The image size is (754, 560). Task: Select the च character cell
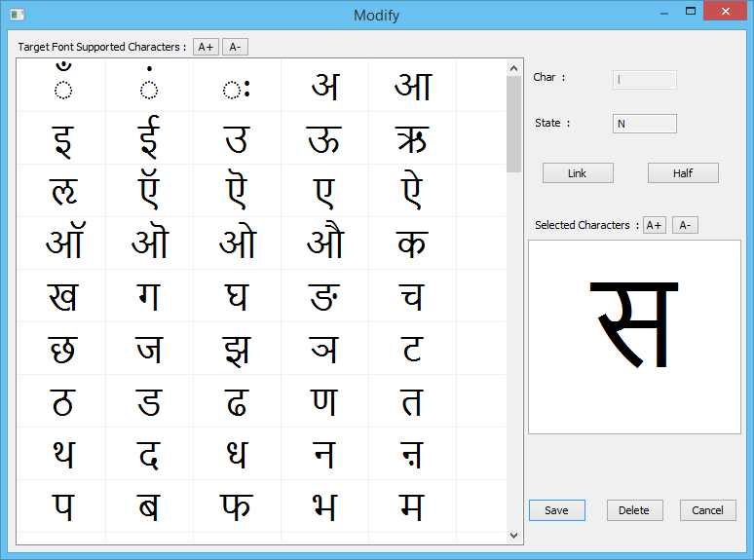coord(412,296)
